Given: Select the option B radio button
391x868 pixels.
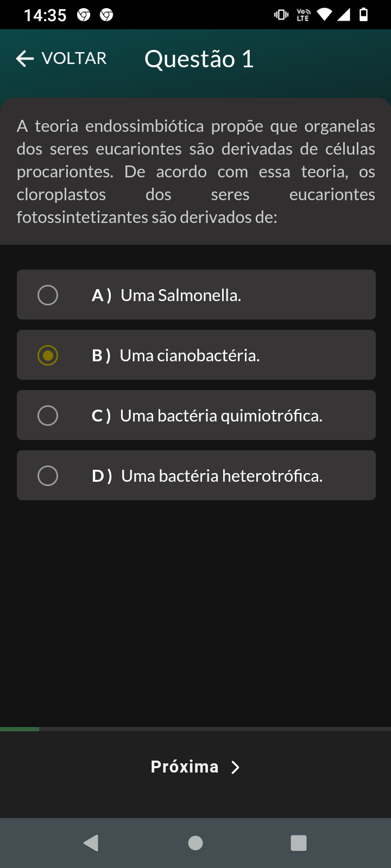Looking at the screenshot, I should (48, 355).
